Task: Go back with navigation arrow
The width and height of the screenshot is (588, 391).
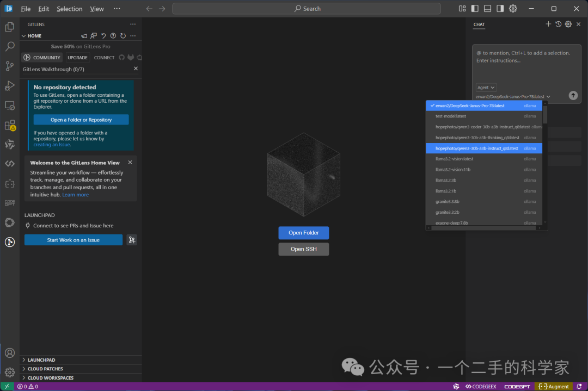Action: (x=149, y=9)
